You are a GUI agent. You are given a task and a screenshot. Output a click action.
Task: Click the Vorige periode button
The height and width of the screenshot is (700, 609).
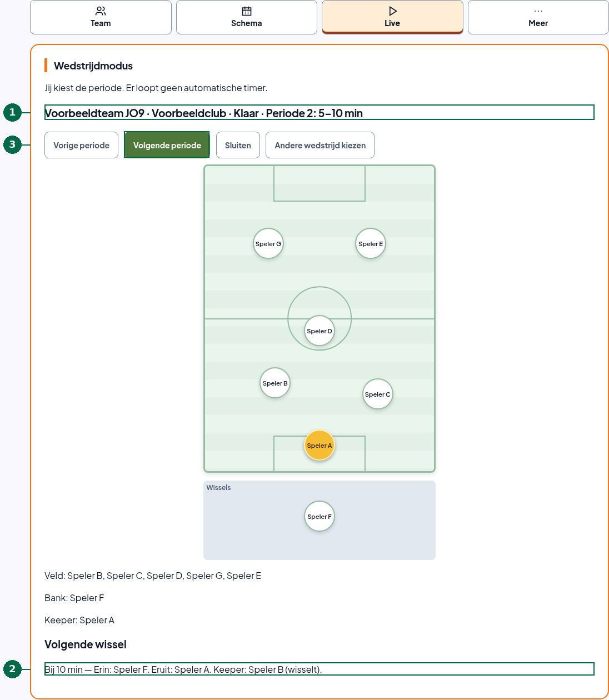[81, 145]
